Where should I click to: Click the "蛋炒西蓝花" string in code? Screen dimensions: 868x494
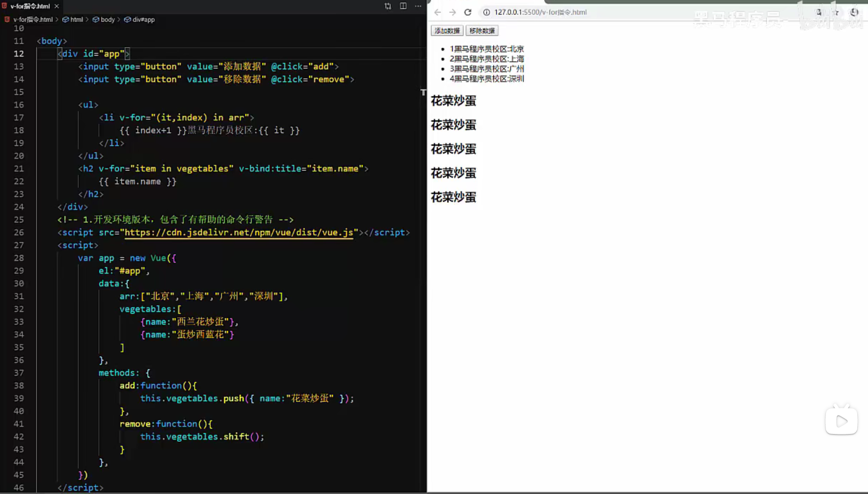[x=200, y=335]
